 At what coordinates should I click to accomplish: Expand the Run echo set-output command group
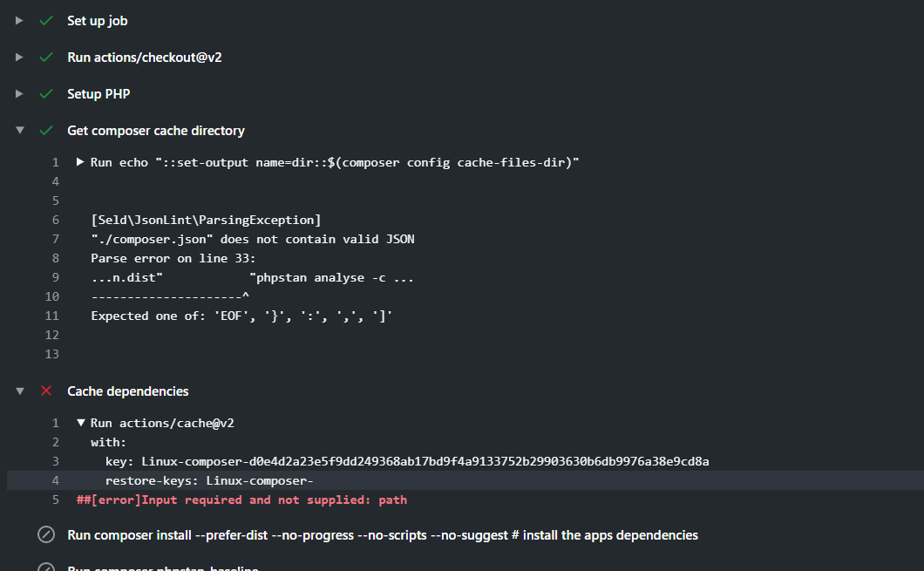click(x=78, y=161)
